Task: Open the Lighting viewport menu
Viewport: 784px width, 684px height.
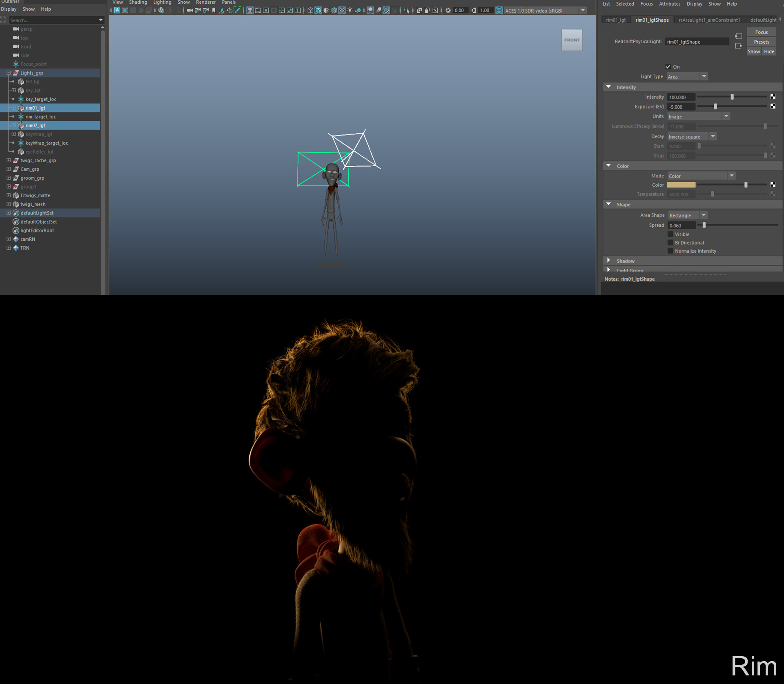Action: point(162,2)
